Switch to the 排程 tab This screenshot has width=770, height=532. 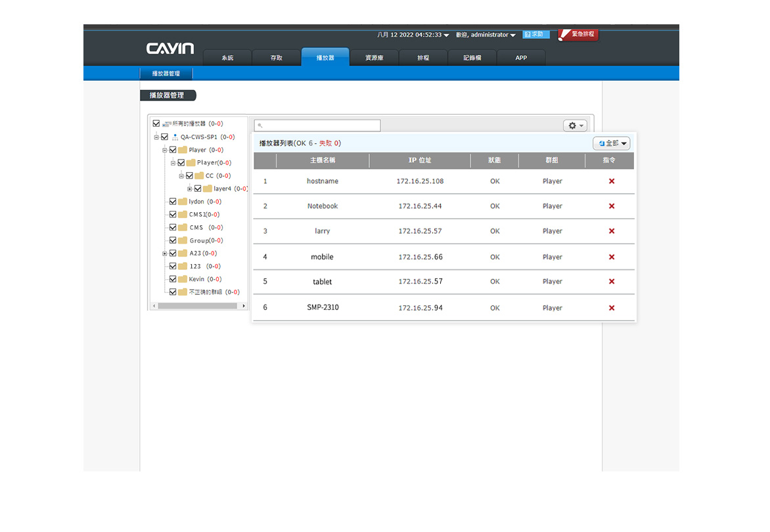pos(423,58)
